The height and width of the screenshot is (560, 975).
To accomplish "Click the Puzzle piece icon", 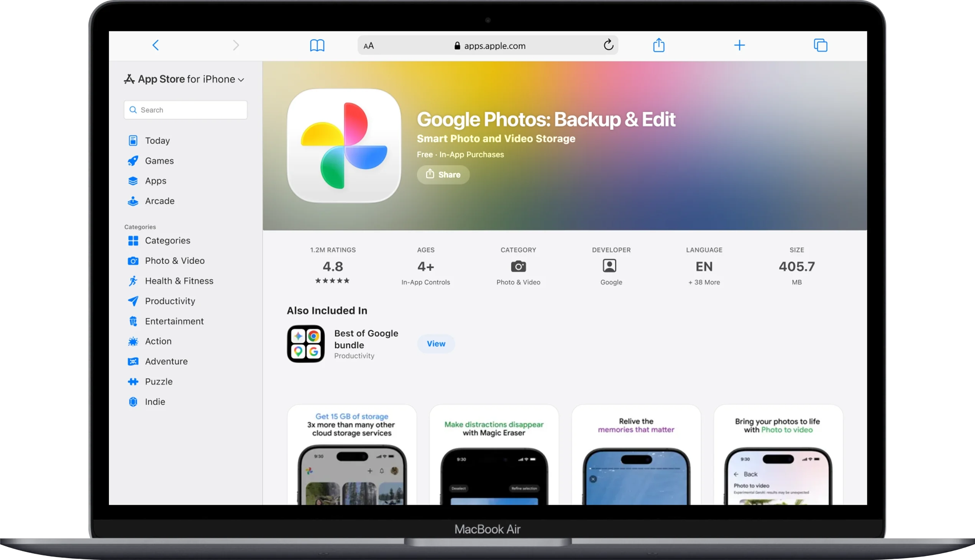I will 133,382.
